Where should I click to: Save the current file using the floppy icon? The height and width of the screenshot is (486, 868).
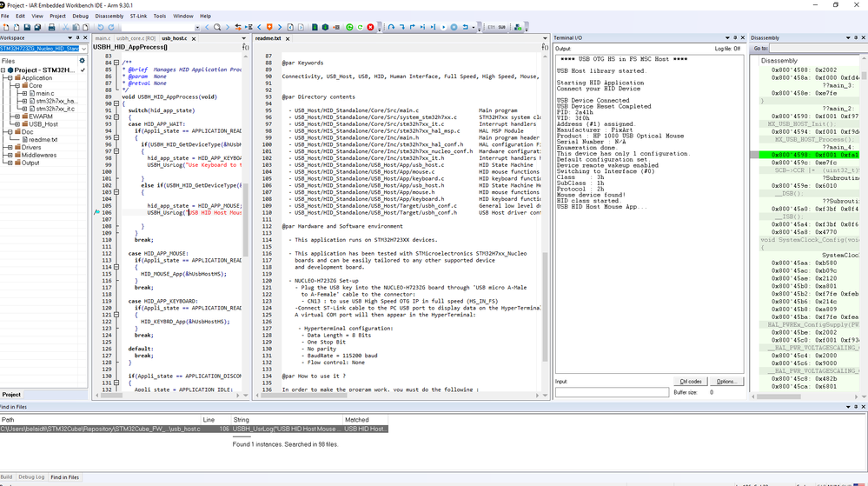pyautogui.click(x=27, y=27)
